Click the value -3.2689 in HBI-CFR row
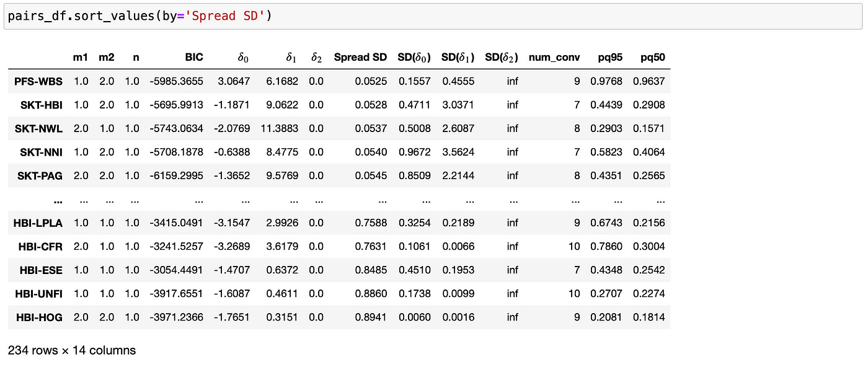 pos(232,247)
